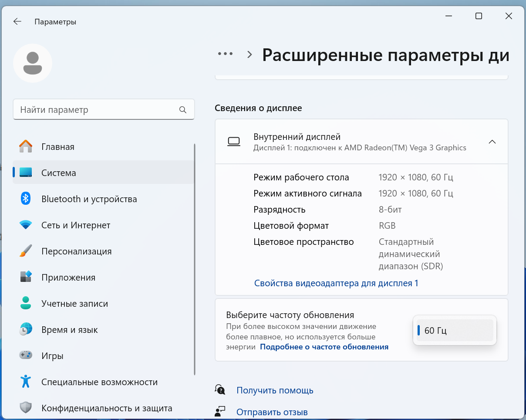Collapse the Внутренний дисплей section
This screenshot has height=420, width=526.
(492, 142)
